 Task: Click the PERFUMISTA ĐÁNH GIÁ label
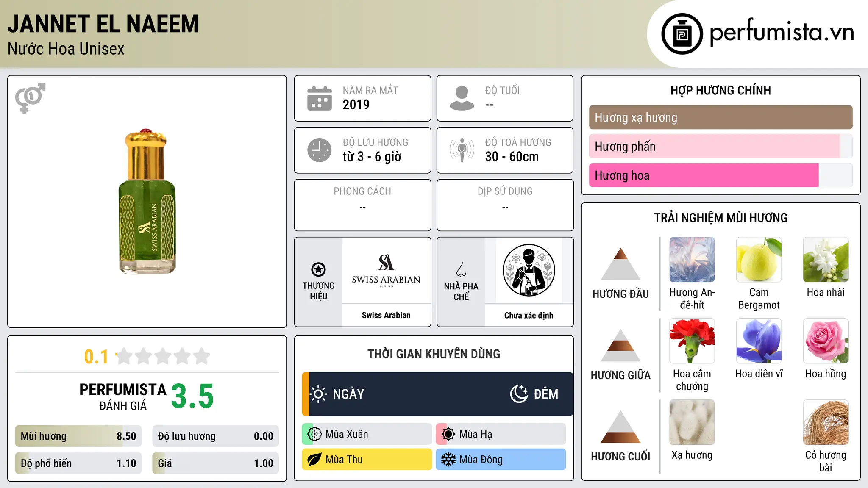point(123,396)
